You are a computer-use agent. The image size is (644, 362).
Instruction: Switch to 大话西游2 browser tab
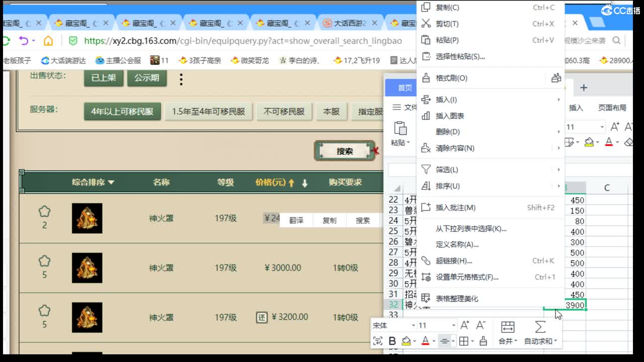click(350, 23)
